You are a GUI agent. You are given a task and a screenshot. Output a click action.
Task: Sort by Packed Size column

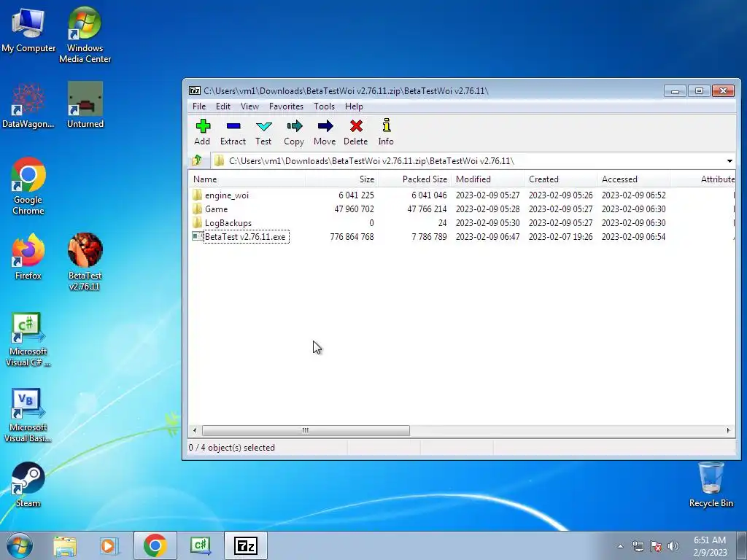[x=414, y=179]
